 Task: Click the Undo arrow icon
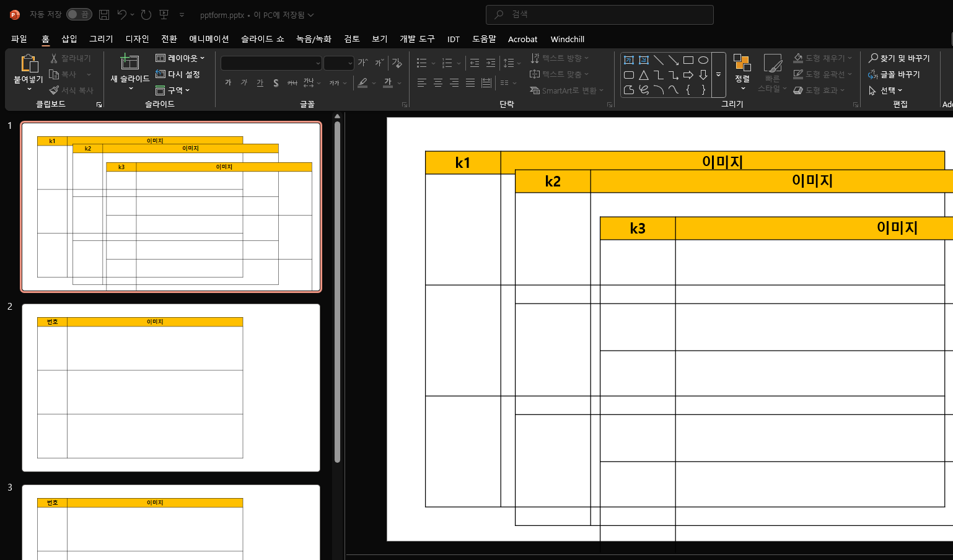pyautogui.click(x=122, y=14)
